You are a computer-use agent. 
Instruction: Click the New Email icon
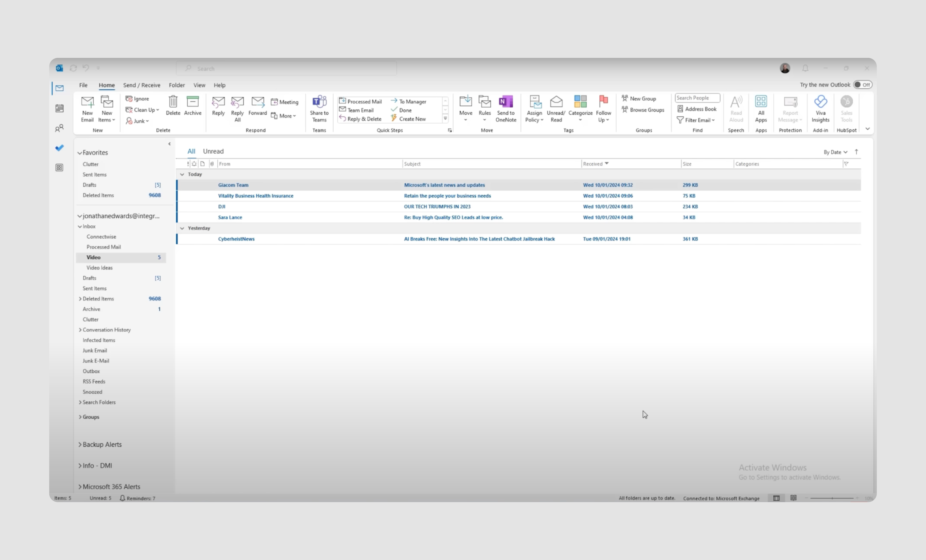tap(87, 101)
